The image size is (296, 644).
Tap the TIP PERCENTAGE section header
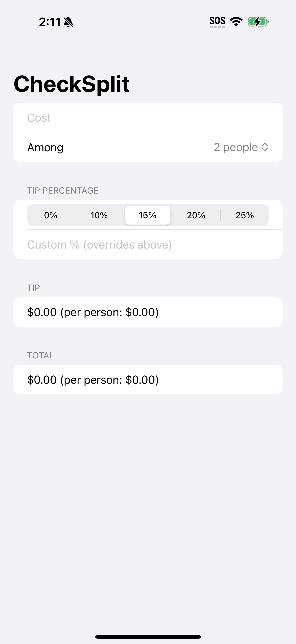coord(63,190)
